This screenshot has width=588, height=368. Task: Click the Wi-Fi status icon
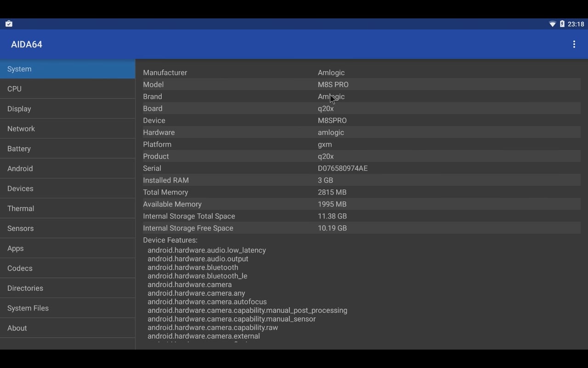pos(552,24)
